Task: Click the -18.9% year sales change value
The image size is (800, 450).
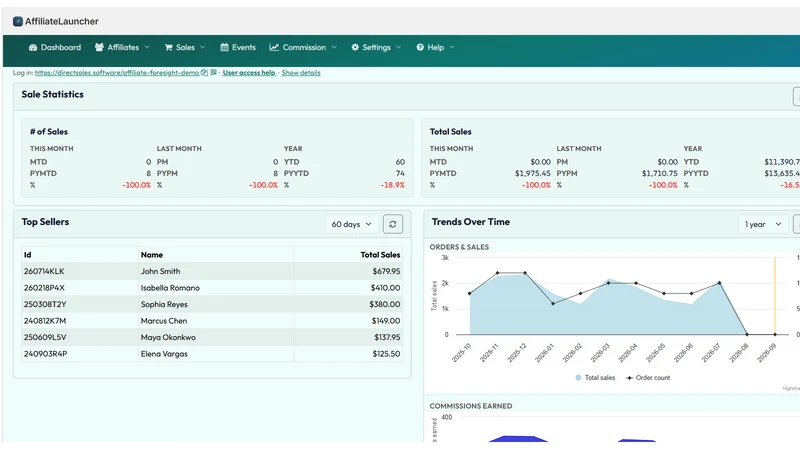Action: [392, 185]
